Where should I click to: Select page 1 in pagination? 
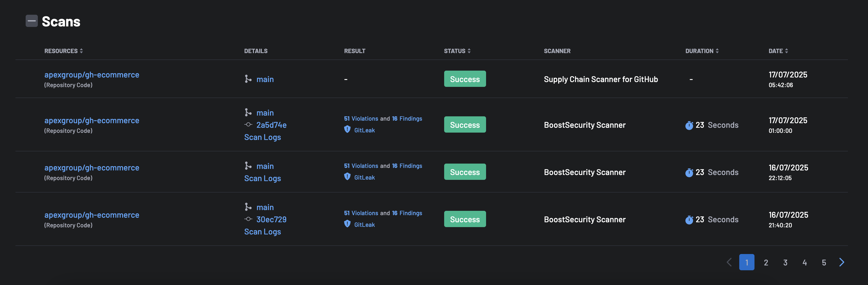click(x=746, y=262)
